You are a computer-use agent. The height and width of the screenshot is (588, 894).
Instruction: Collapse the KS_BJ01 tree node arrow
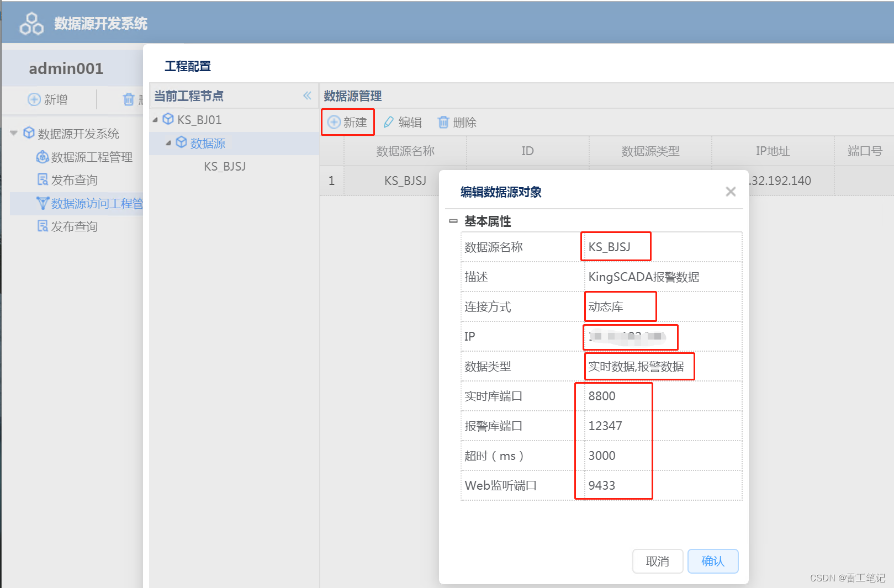[x=155, y=120]
